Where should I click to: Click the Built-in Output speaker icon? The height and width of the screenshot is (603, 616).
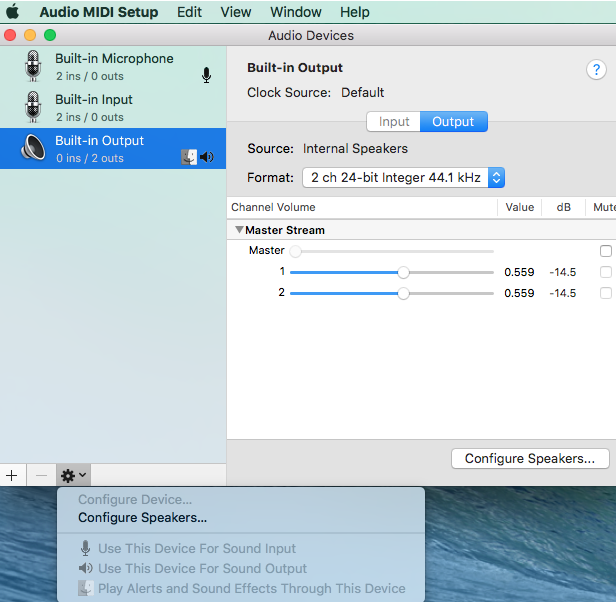coord(33,148)
